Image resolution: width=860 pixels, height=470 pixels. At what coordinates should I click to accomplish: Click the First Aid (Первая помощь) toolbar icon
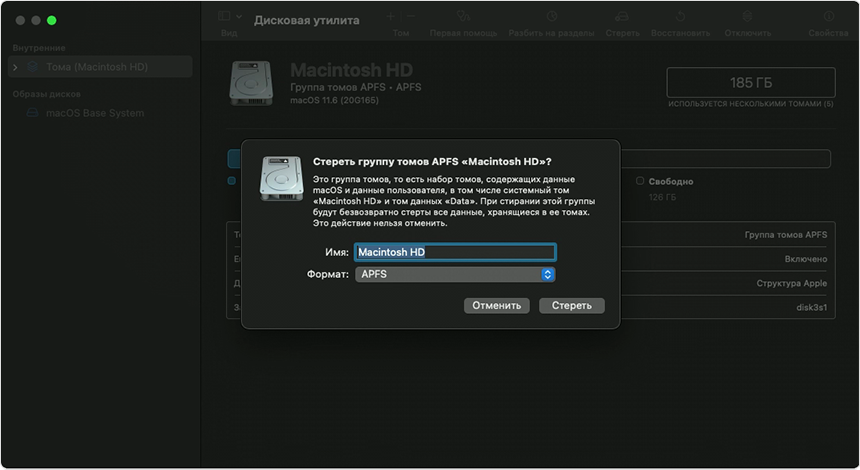[x=463, y=17]
